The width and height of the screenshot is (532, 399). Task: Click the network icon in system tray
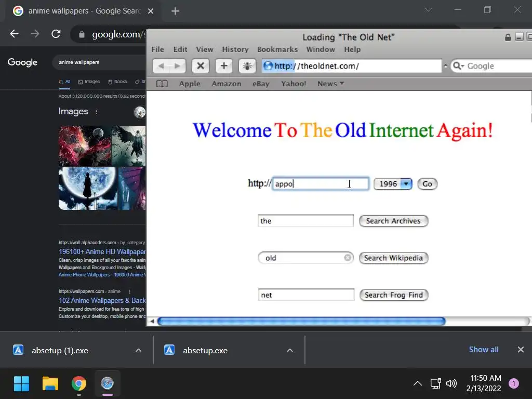pos(436,383)
